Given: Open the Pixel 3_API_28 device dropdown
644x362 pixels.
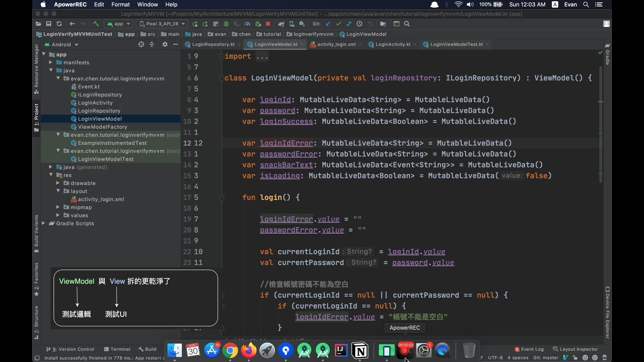Looking at the screenshot, I should click(162, 24).
